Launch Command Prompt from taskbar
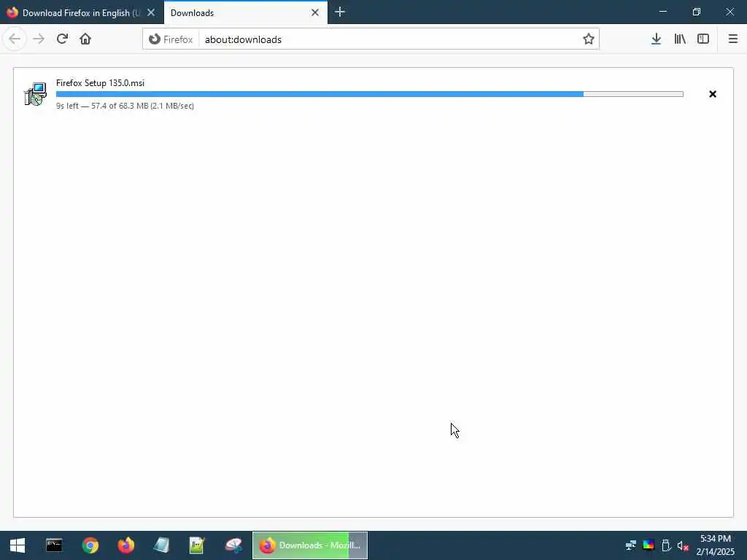 click(x=54, y=545)
